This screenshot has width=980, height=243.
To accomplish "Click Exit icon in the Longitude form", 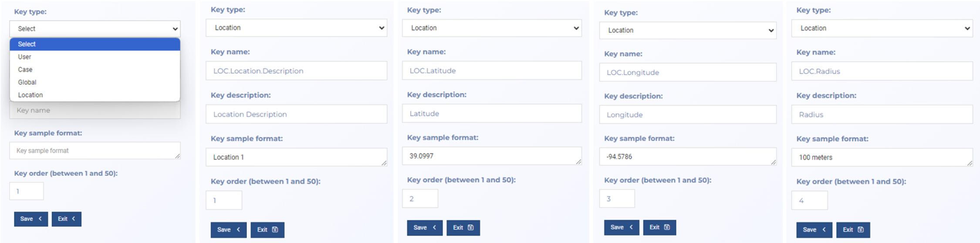I will coord(667,227).
